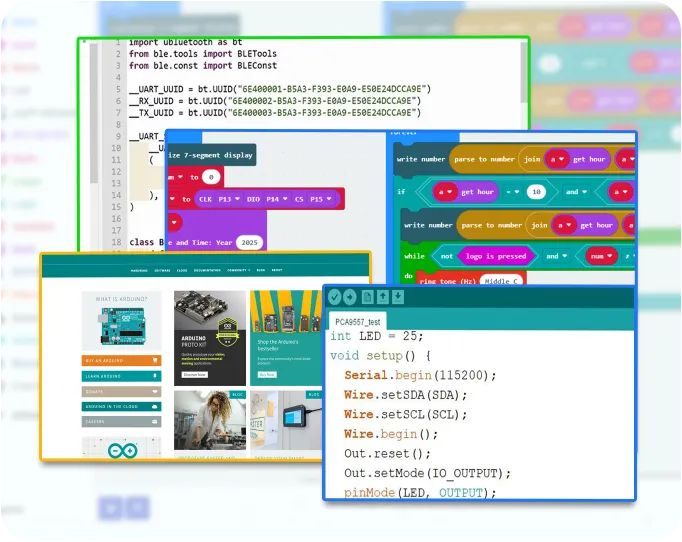Open the Cloud menu on Arduino website
Viewport: 682px width, 542px height.
tap(182, 271)
